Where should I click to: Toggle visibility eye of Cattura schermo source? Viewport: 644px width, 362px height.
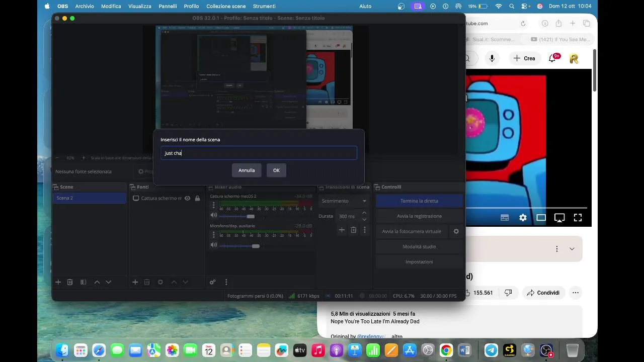click(187, 198)
